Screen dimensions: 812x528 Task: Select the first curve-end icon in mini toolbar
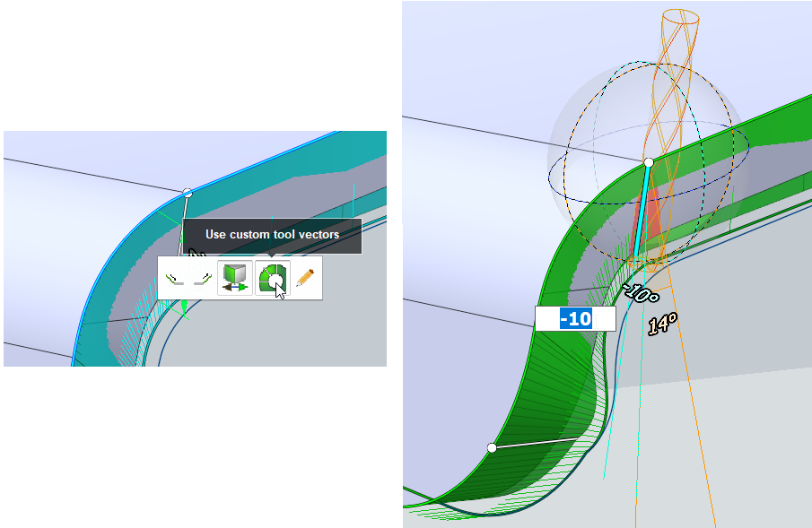click(x=174, y=279)
